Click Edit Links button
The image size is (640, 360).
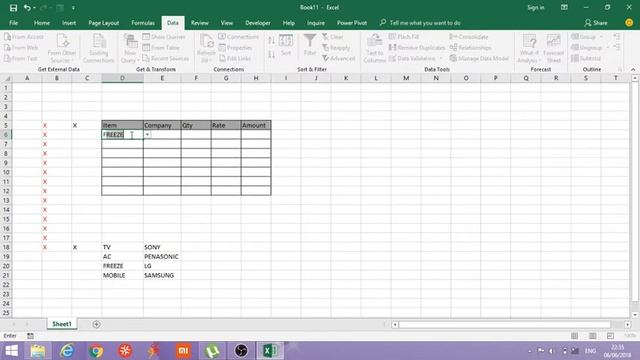pos(235,58)
